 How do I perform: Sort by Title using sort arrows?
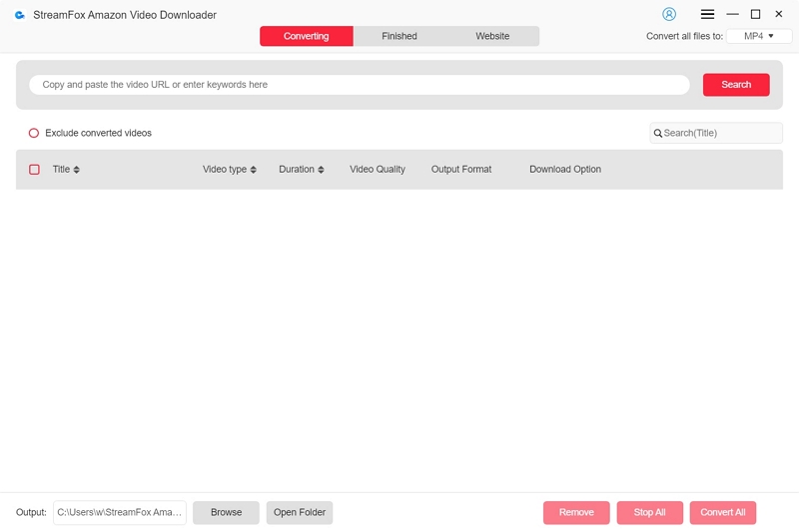pos(77,170)
